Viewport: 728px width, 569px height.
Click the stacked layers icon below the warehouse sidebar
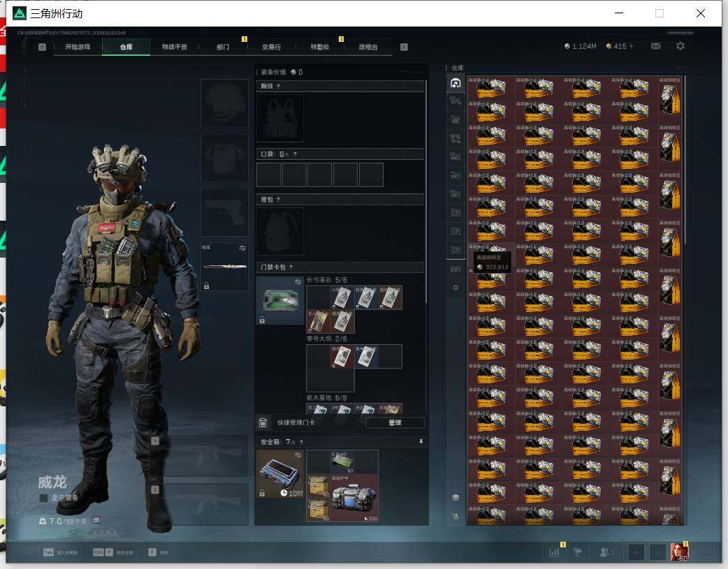456,498
